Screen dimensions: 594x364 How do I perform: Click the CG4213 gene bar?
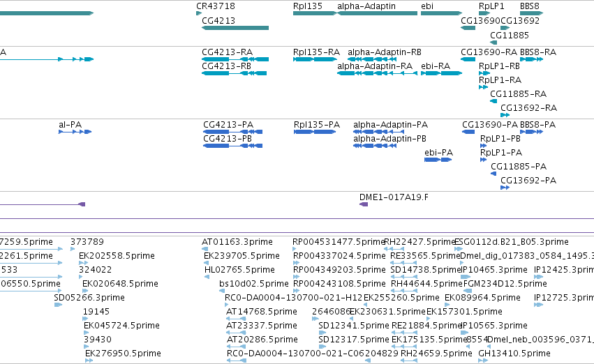pos(235,28)
